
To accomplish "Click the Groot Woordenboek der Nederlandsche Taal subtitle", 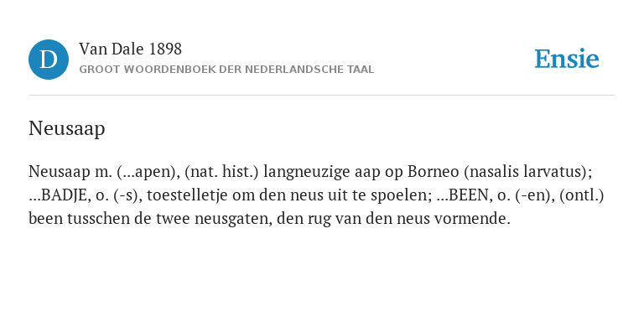I will pyautogui.click(x=226, y=70).
